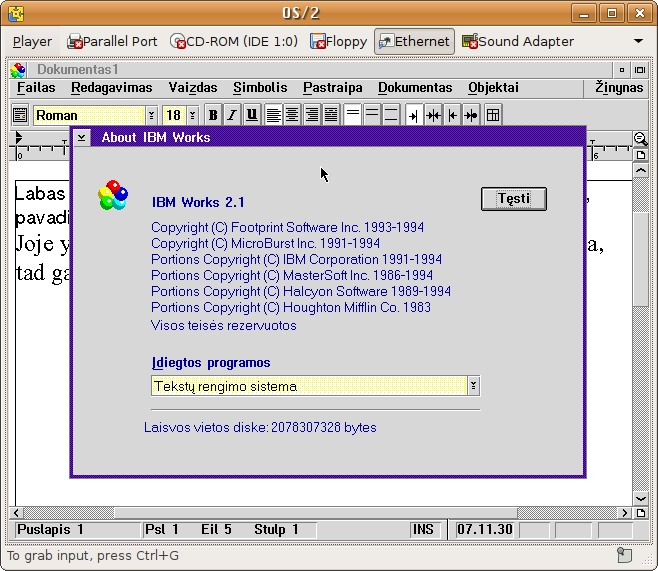Click horizontal scrollbar right arrow
This screenshot has width=658, height=571.
pos(624,513)
